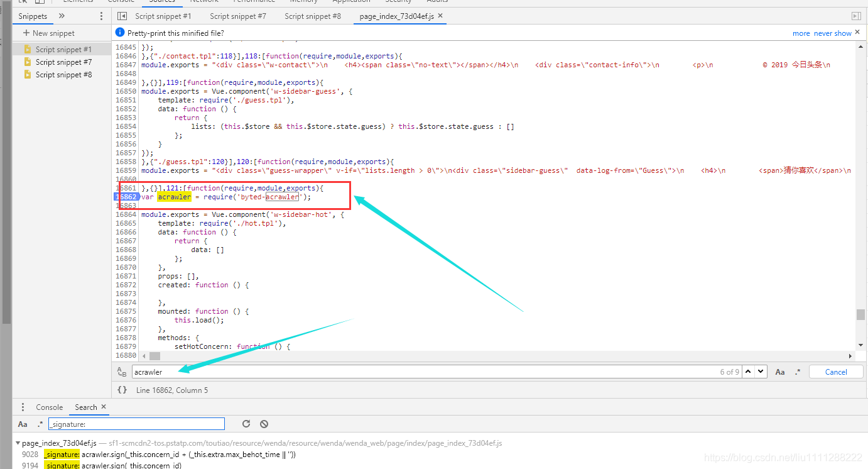
Task: Toggle the replace field icon
Action: pyautogui.click(x=122, y=372)
